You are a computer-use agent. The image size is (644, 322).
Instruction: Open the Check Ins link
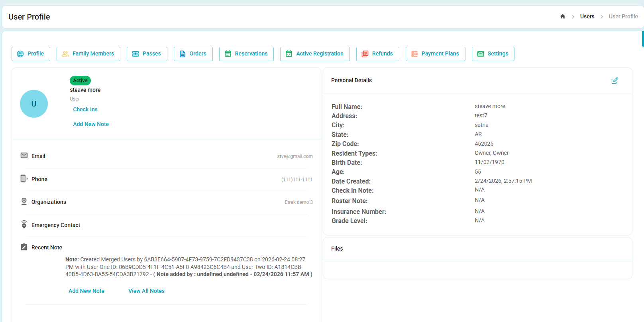(x=85, y=109)
